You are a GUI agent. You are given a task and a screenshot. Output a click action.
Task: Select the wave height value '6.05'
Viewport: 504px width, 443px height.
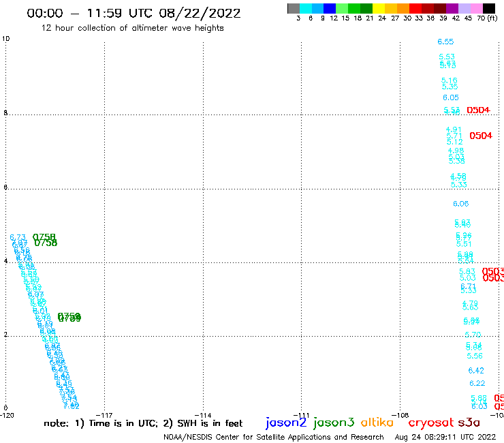[451, 97]
